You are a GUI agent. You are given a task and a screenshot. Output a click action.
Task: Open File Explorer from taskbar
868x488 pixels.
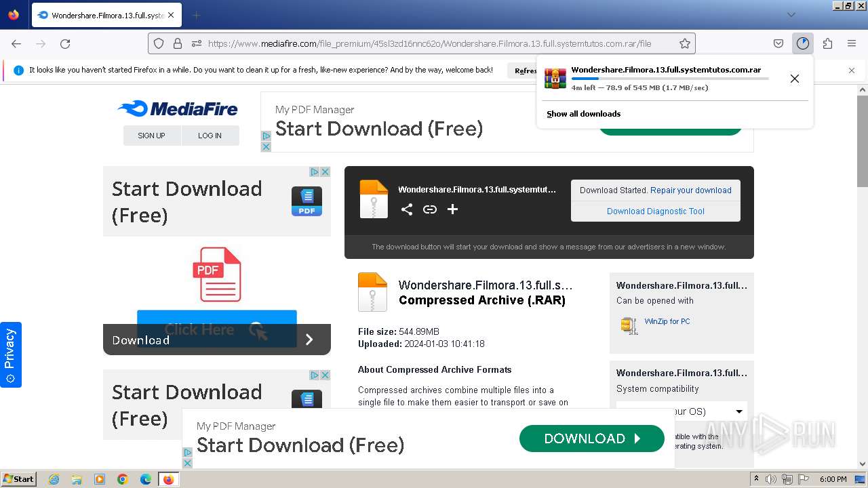77,479
